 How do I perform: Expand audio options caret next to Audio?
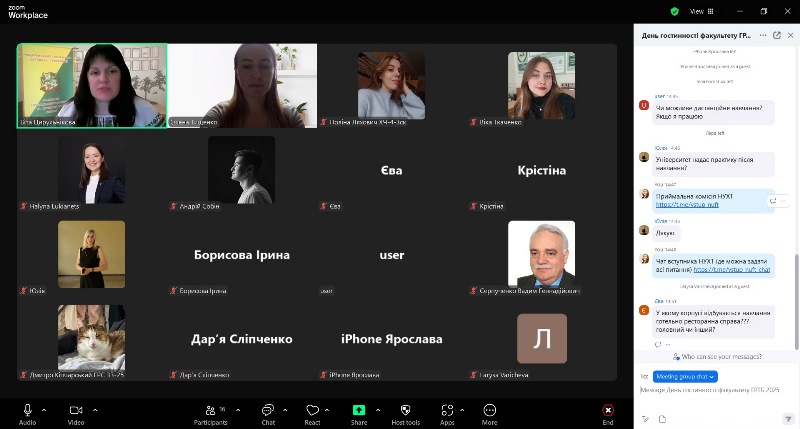pyautogui.click(x=44, y=410)
